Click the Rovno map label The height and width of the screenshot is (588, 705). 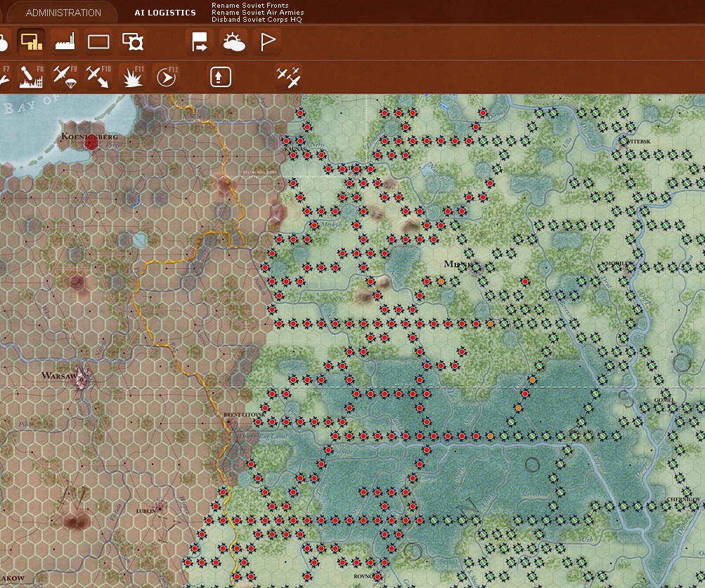tap(363, 576)
